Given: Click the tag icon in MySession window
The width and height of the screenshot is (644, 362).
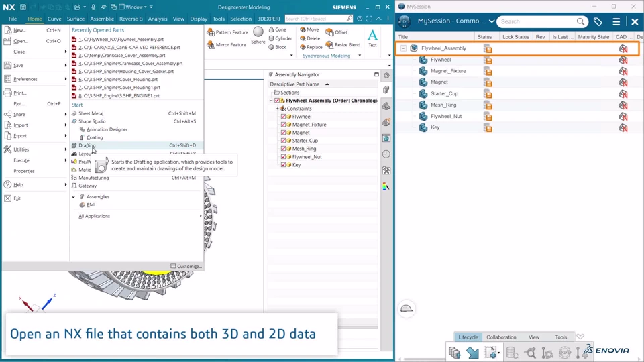Looking at the screenshot, I should pyautogui.click(x=598, y=21).
